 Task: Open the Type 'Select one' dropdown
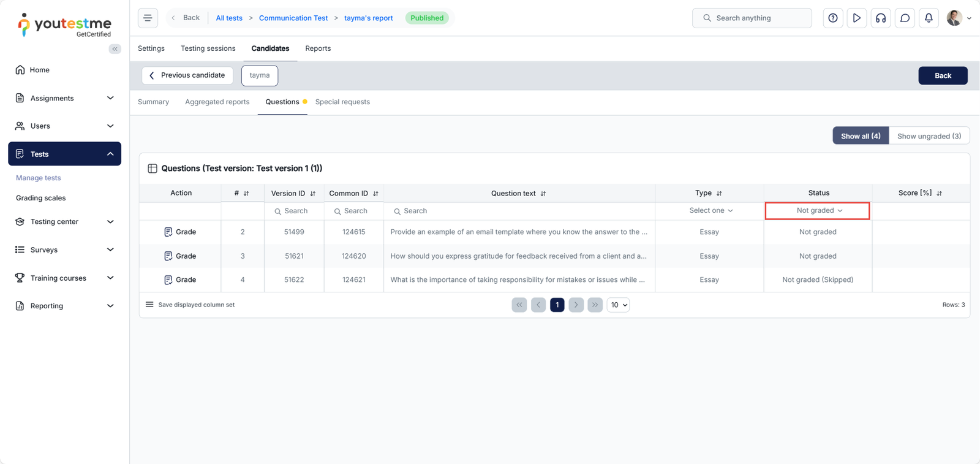click(710, 211)
